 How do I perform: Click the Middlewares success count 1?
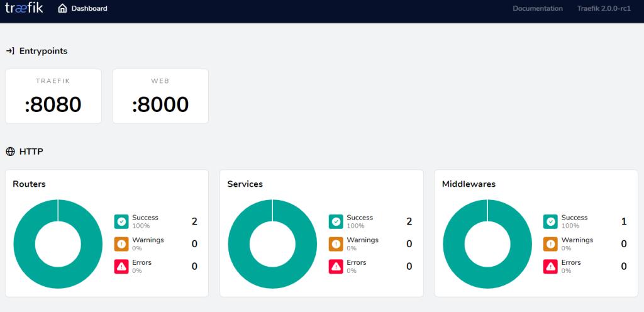pyautogui.click(x=624, y=221)
